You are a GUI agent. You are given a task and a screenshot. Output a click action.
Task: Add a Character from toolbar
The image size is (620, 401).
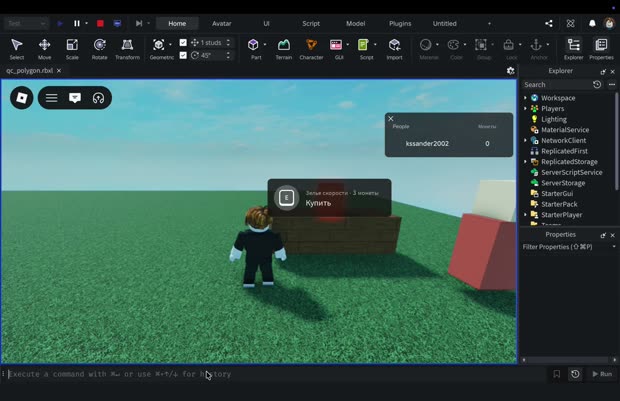tap(311, 49)
